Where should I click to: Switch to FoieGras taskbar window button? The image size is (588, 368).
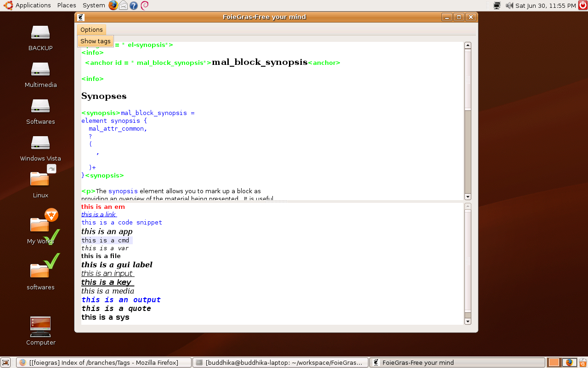click(x=457, y=362)
